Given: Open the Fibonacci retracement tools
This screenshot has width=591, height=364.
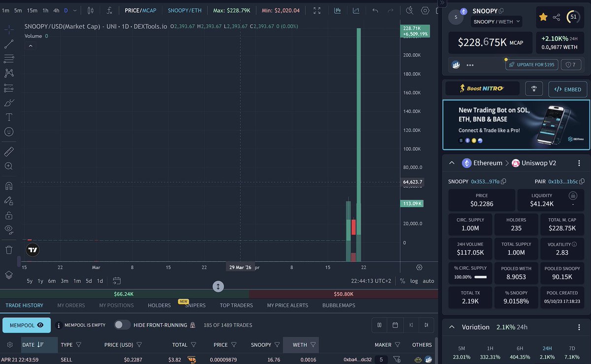Looking at the screenshot, I should click(x=9, y=59).
